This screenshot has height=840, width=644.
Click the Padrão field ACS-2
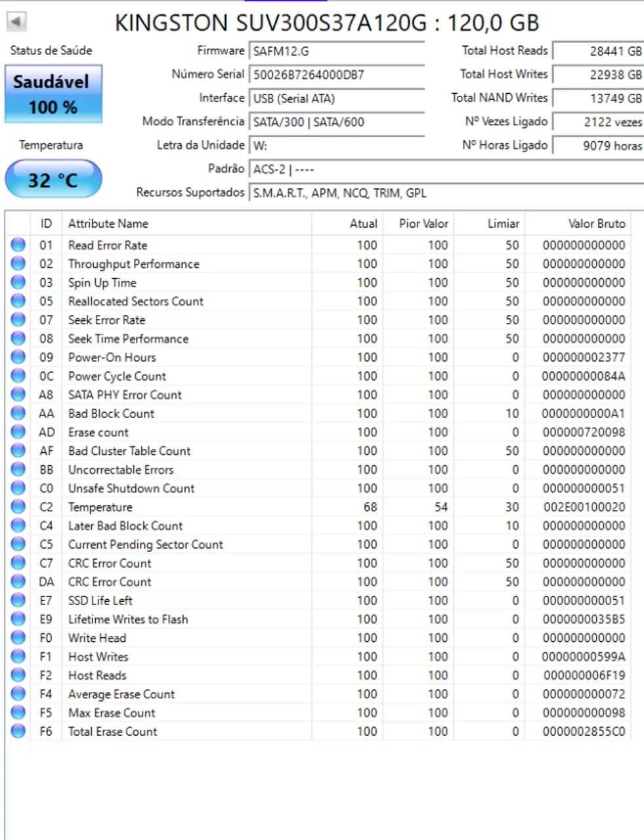click(446, 169)
